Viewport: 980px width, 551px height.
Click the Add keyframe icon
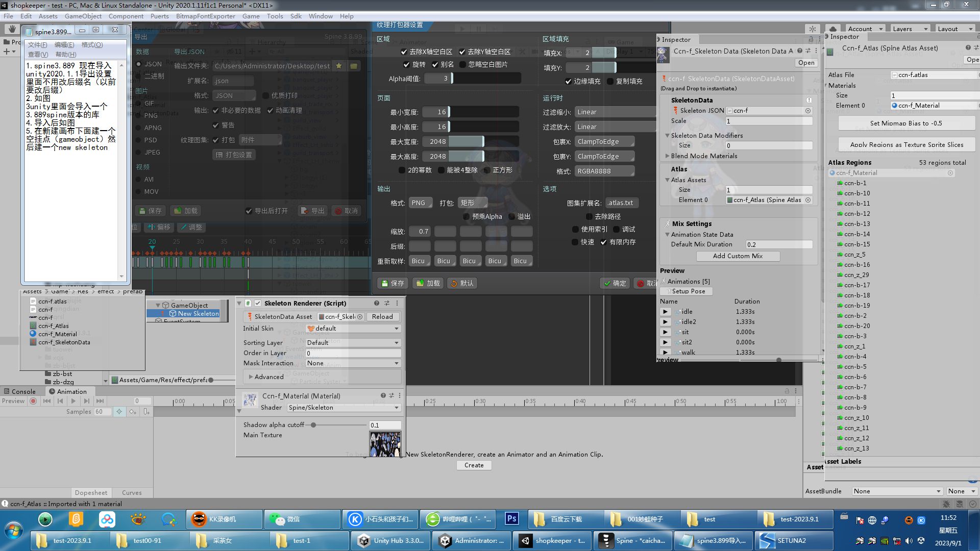pyautogui.click(x=133, y=412)
